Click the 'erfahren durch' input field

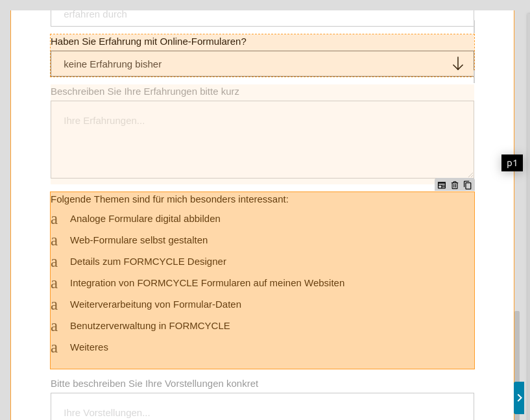[262, 18]
